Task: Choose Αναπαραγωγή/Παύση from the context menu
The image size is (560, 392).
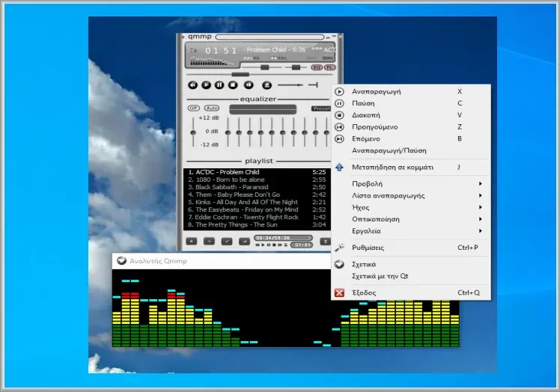Action: click(x=411, y=150)
